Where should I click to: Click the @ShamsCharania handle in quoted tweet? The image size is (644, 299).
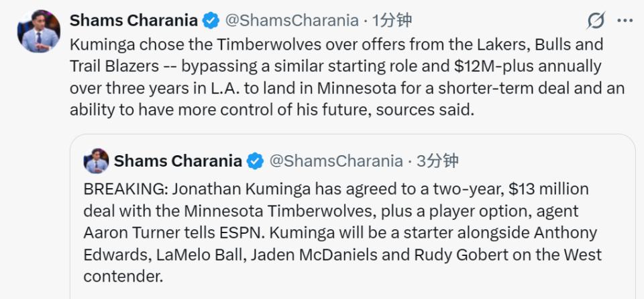336,161
